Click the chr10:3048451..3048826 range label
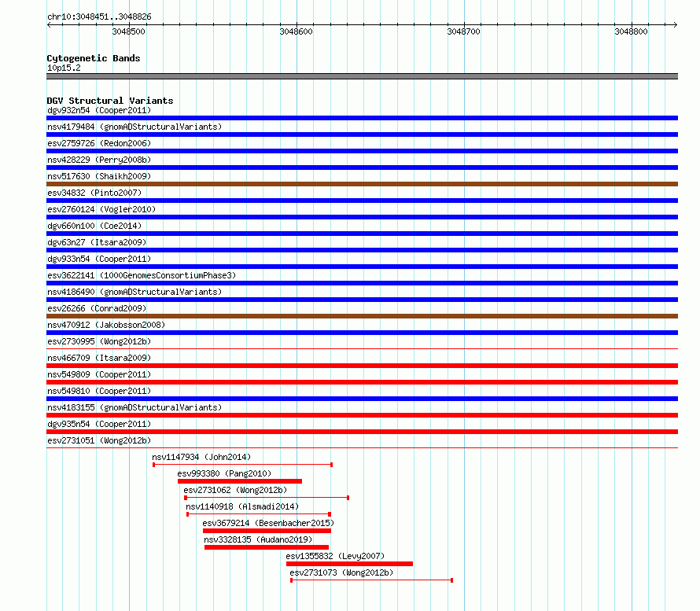Image resolution: width=700 pixels, height=611 pixels. click(99, 17)
